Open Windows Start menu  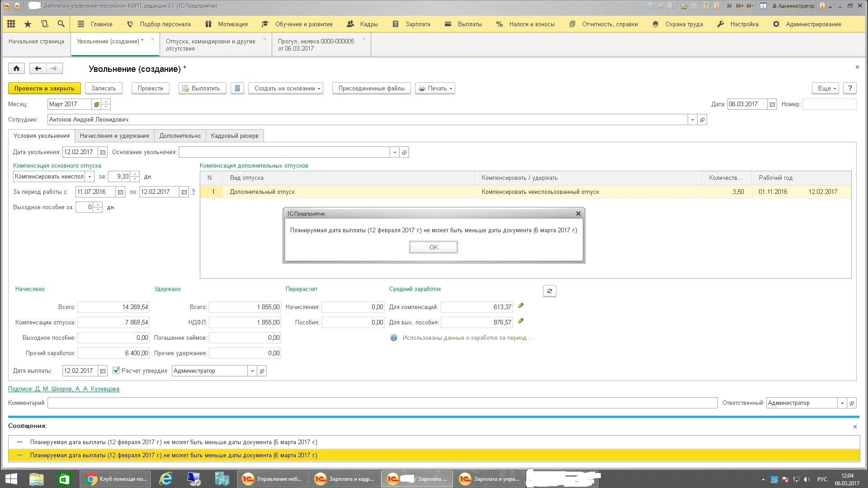pos(11,479)
